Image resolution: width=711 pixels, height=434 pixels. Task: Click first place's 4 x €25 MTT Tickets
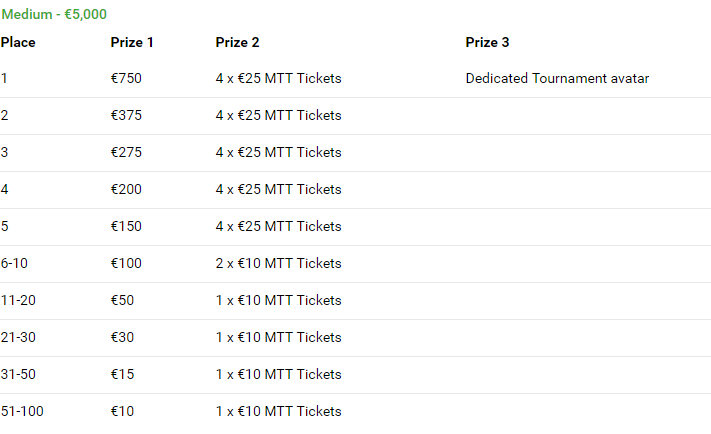click(x=278, y=78)
